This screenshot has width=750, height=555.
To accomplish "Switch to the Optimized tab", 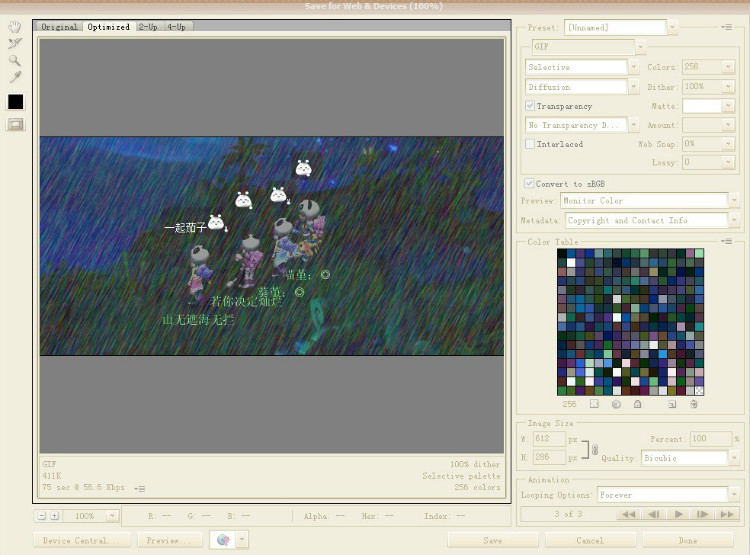I will tap(109, 27).
